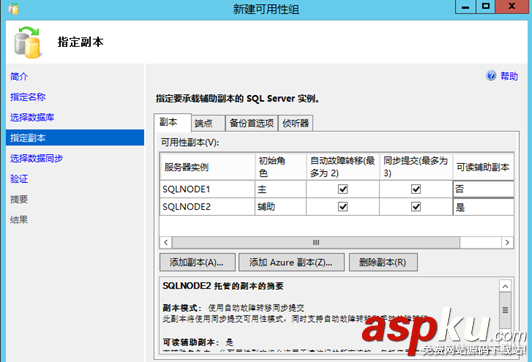Click the 服务器实例 column header
The width and height of the screenshot is (532, 362).
pos(207,167)
